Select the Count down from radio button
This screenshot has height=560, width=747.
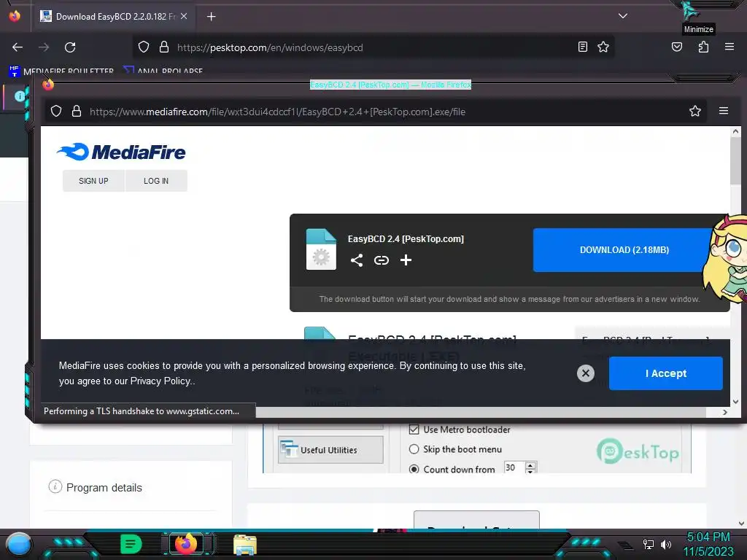[414, 469]
